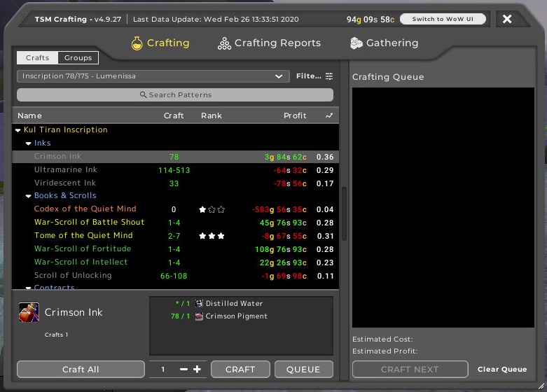The image size is (547, 392).
Task: Click the Distilled Water material name
Action: (x=234, y=303)
